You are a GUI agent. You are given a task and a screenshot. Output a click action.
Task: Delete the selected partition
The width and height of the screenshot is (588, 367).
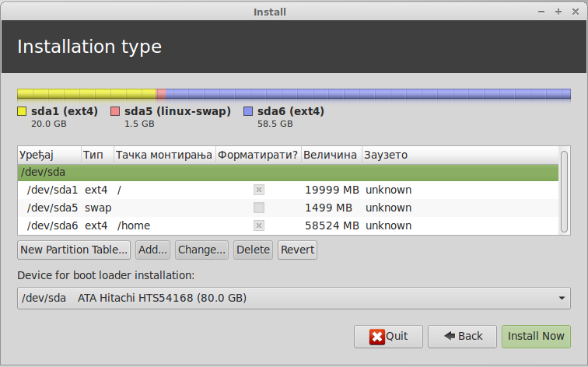click(253, 250)
